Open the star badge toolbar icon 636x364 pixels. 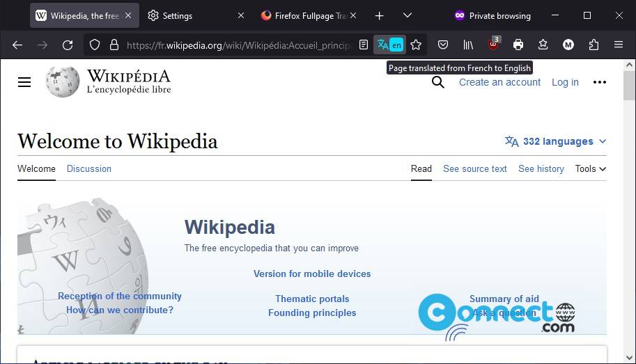coord(543,45)
